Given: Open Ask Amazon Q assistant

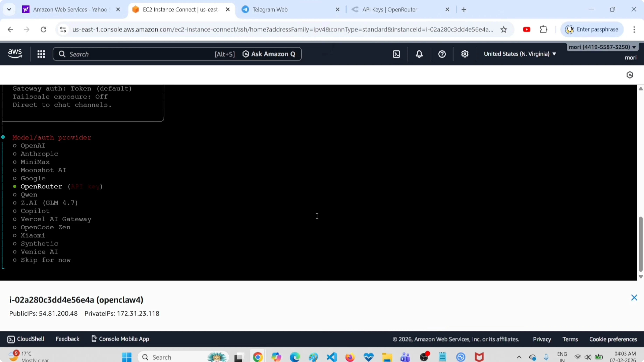Looking at the screenshot, I should 269,54.
